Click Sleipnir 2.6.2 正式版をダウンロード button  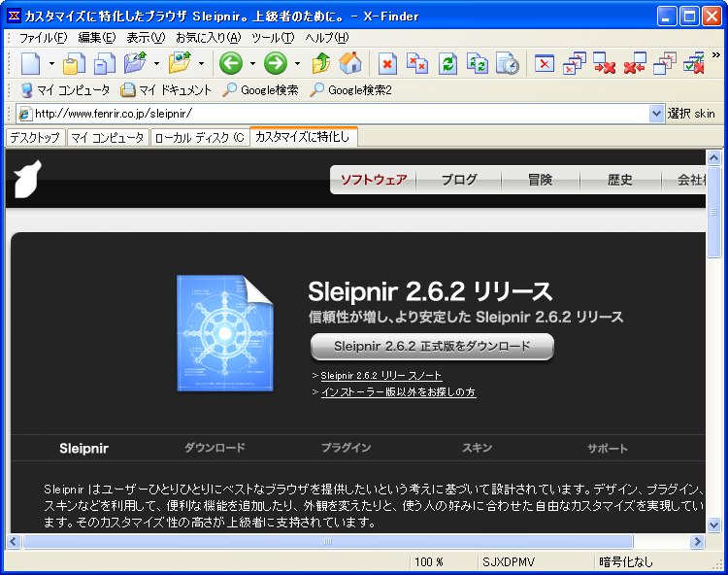point(432,346)
